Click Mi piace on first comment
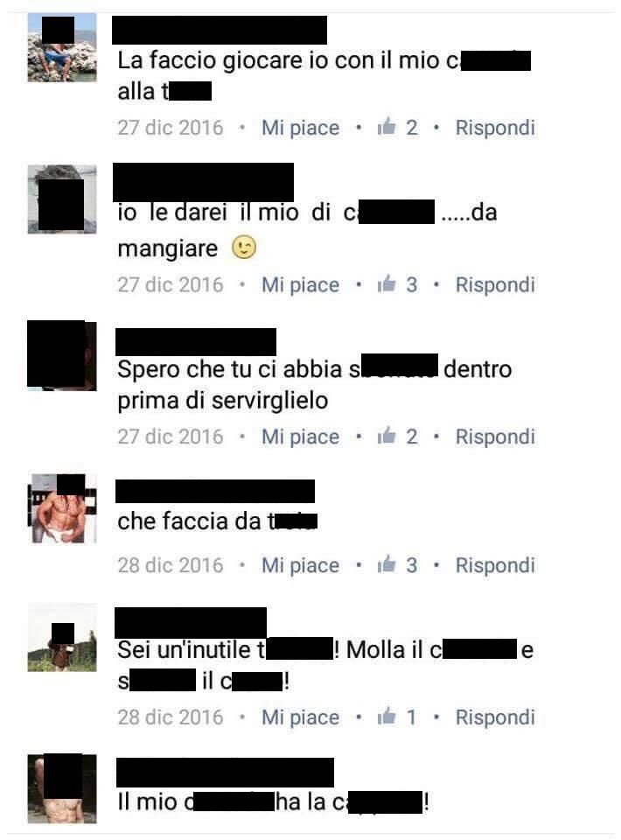 pyautogui.click(x=300, y=128)
